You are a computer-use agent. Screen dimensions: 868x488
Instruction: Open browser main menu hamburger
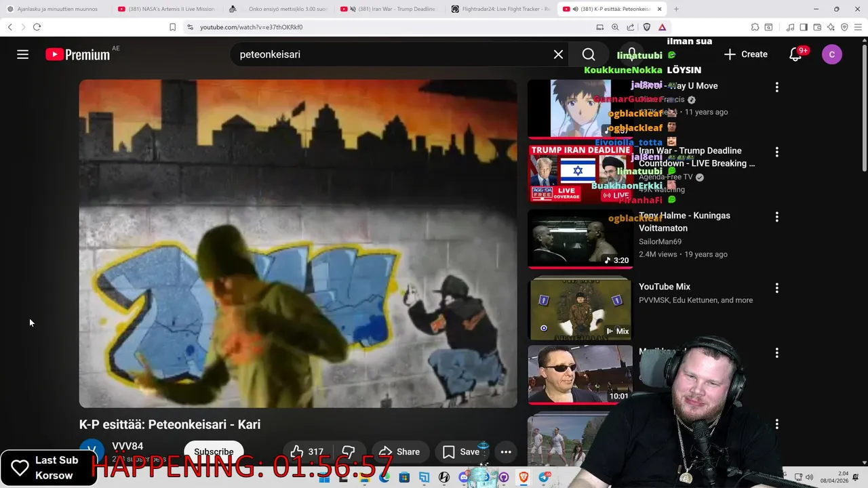859,27
